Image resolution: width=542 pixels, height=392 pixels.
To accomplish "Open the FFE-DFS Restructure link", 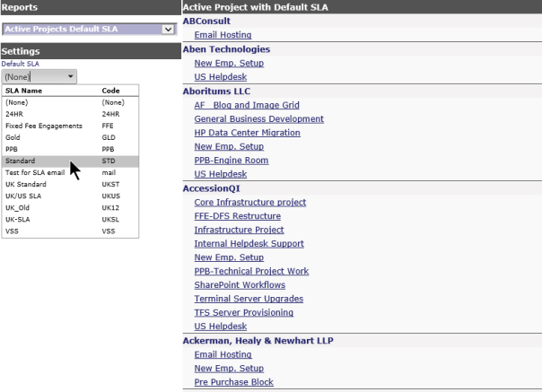I will click(238, 216).
